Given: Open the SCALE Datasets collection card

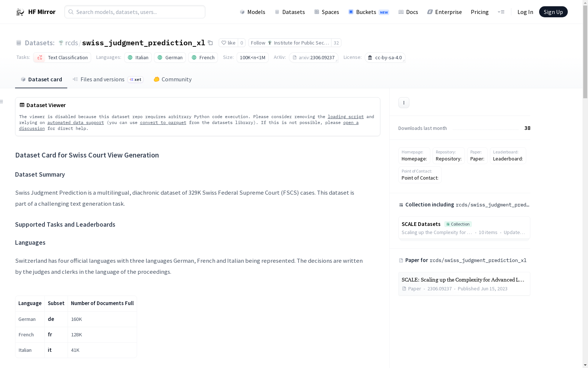Looking at the screenshot, I should (x=464, y=228).
